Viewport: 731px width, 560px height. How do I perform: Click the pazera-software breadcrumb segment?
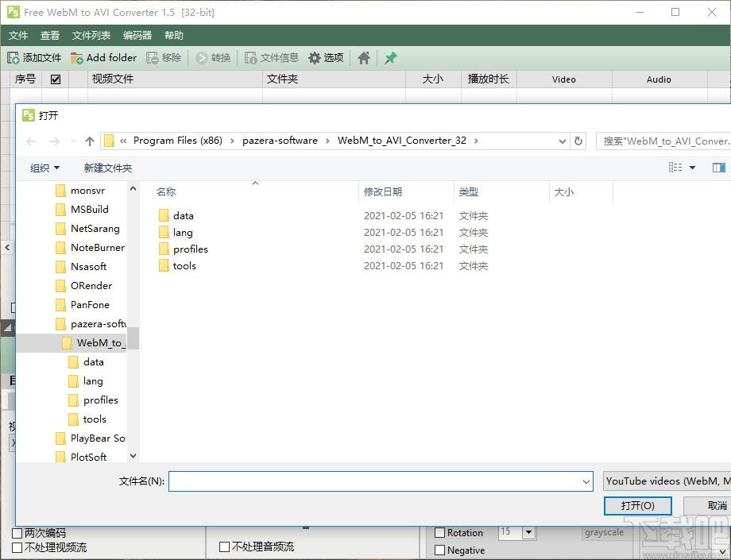(x=280, y=141)
